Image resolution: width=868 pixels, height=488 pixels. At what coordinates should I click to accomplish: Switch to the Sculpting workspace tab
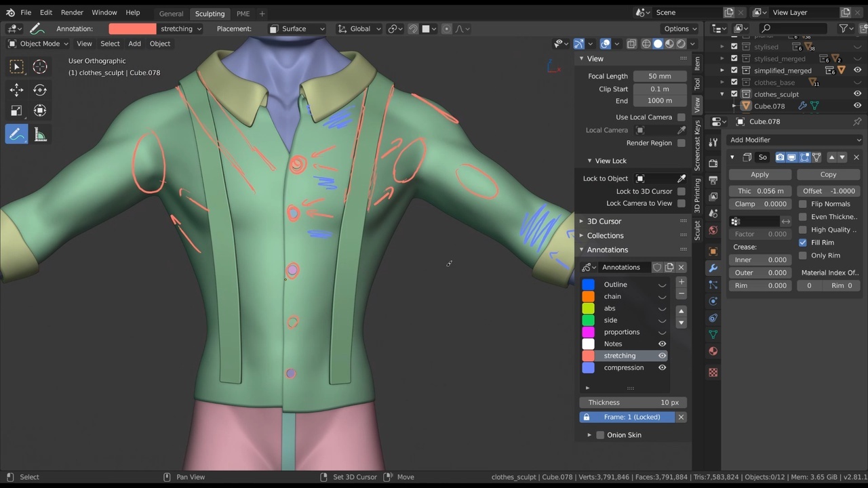tap(210, 14)
